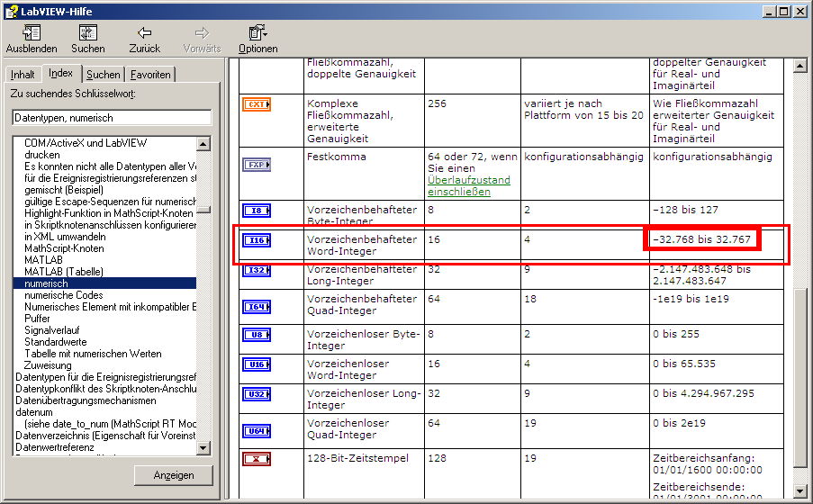Select the 'datenum' index entry
Screen dimensions: 813x504
[33, 412]
